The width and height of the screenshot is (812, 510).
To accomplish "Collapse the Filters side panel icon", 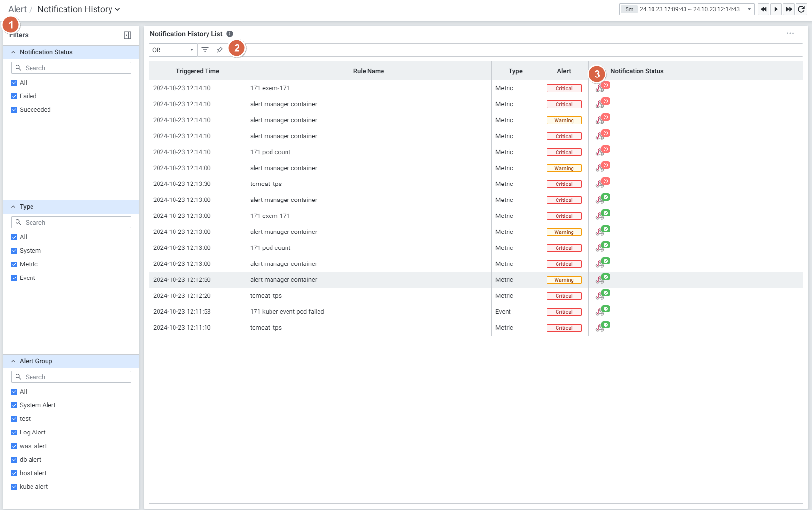I will (x=127, y=35).
